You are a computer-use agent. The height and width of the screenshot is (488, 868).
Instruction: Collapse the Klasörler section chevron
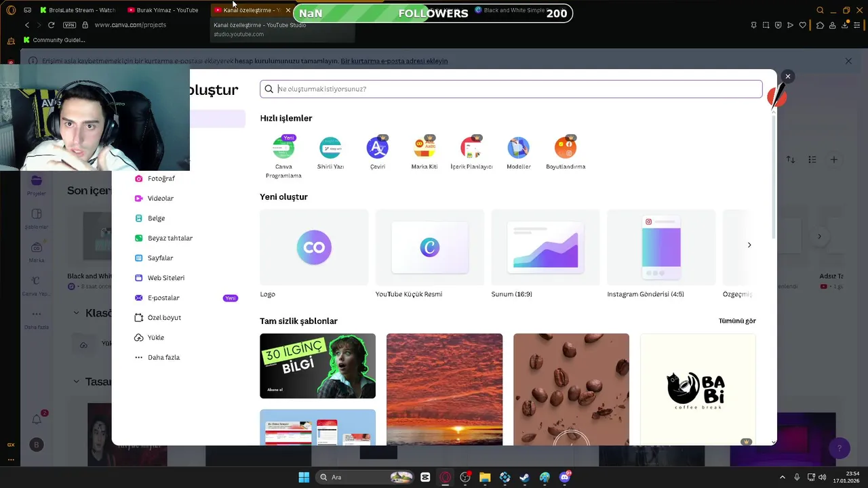[x=76, y=313]
